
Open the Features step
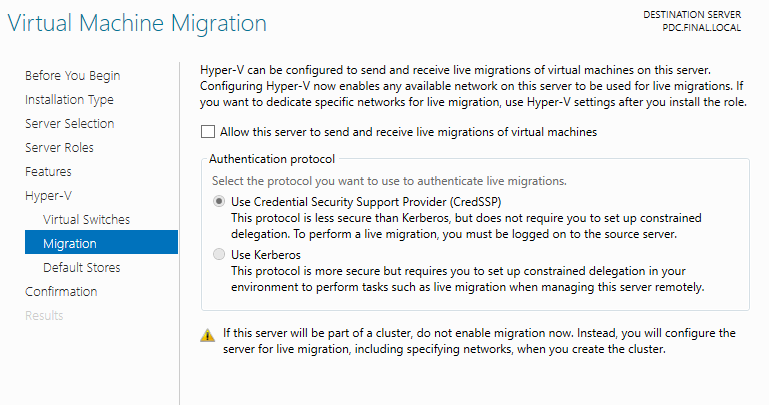pyautogui.click(x=48, y=172)
